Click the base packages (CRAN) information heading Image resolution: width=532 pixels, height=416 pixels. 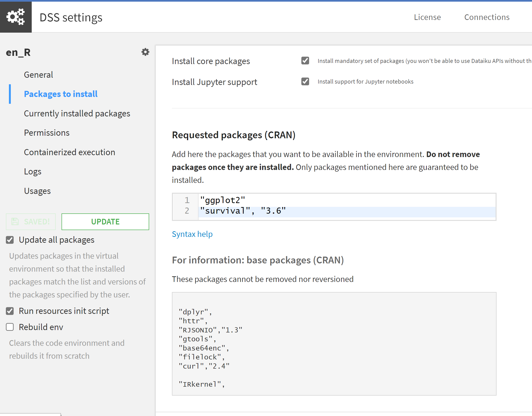tap(258, 260)
